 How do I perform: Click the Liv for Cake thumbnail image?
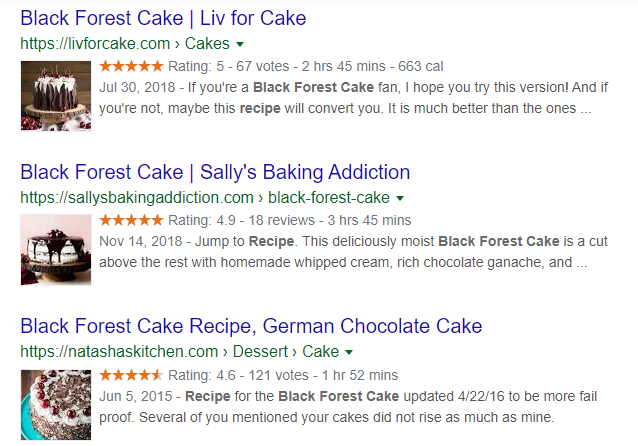coord(56,95)
